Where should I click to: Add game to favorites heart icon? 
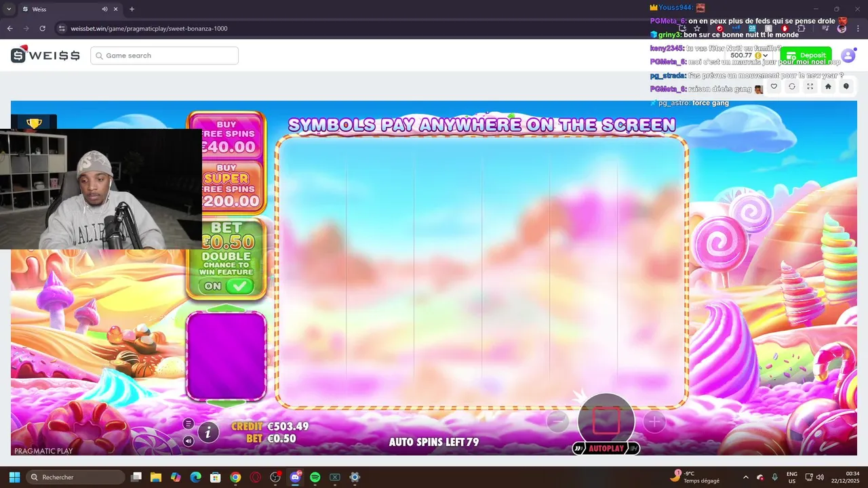[x=774, y=87]
